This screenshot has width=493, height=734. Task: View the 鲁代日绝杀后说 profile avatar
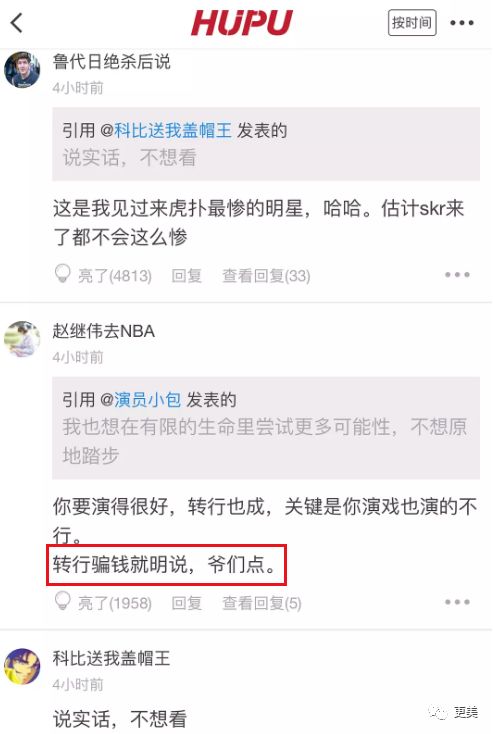pyautogui.click(x=22, y=70)
